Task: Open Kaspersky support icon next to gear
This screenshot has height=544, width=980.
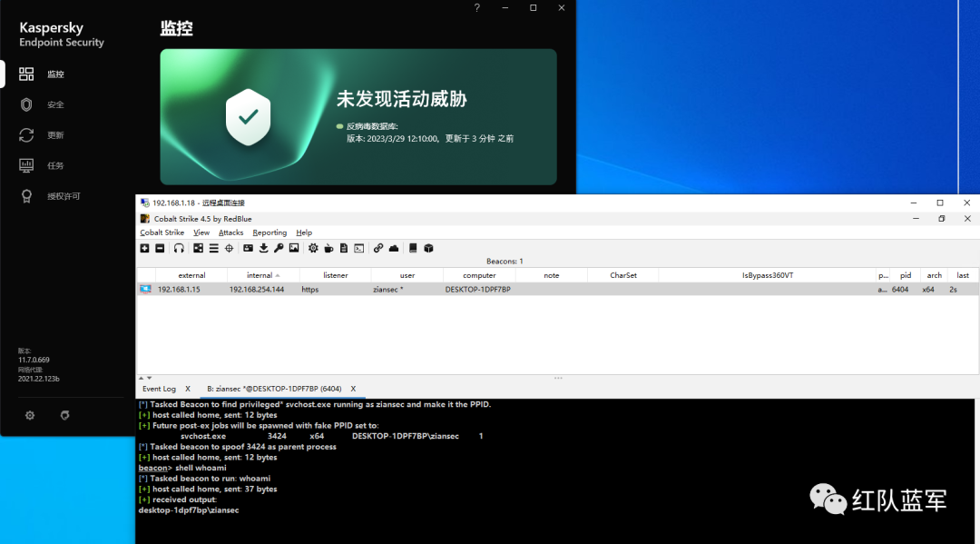Action: tap(65, 415)
